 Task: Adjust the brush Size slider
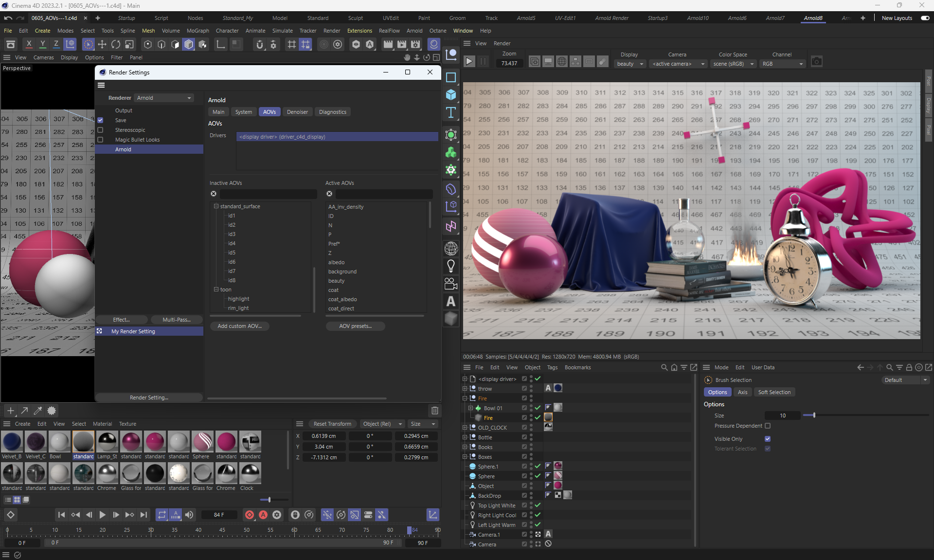click(814, 415)
